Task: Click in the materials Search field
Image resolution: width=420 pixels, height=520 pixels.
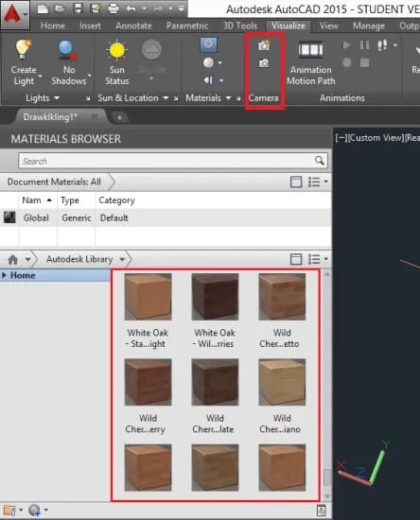Action: pos(166,161)
